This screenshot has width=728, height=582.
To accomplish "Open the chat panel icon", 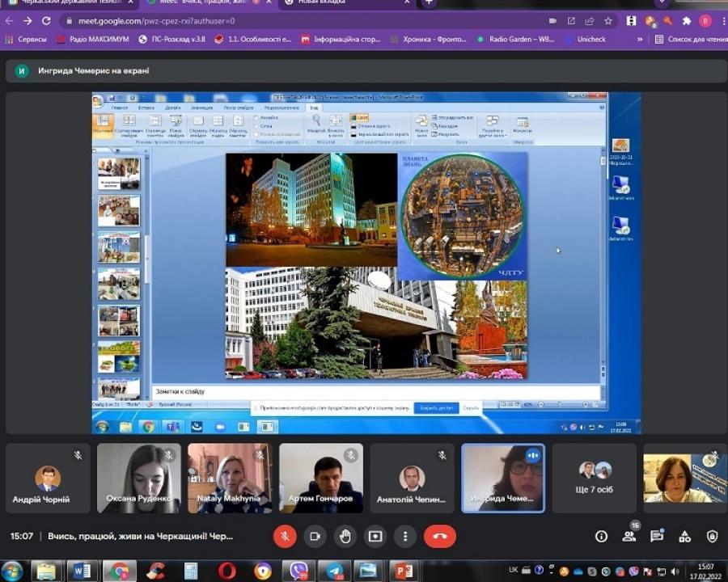I will point(657,537).
